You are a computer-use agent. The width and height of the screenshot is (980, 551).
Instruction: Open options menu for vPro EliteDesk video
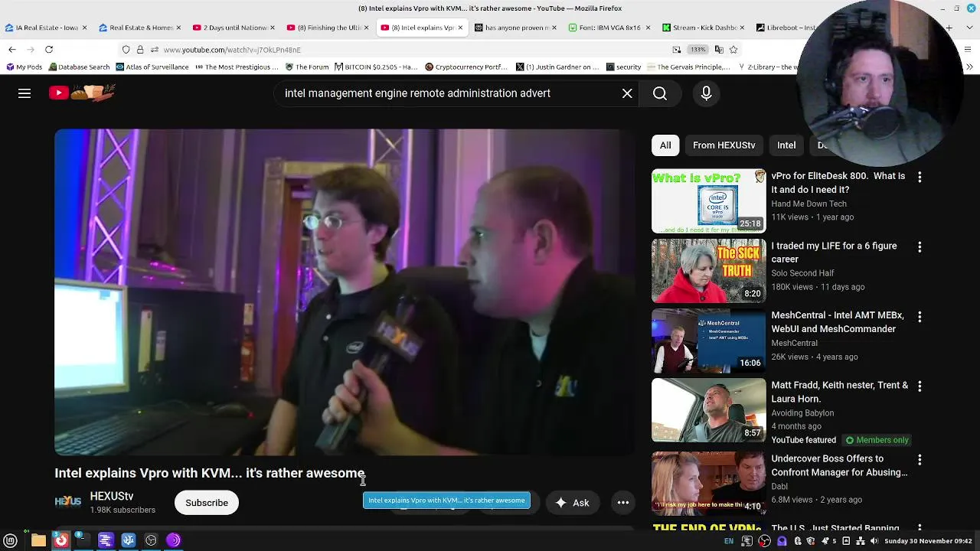tap(920, 177)
